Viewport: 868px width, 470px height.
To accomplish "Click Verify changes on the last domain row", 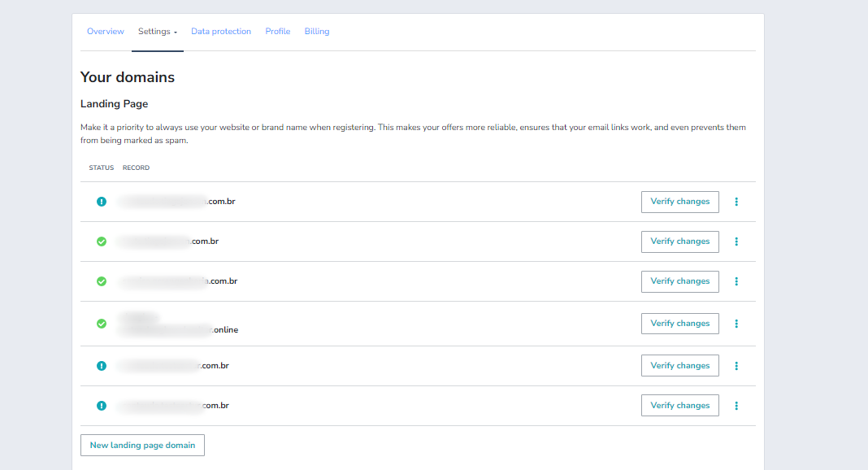I will [x=679, y=405].
